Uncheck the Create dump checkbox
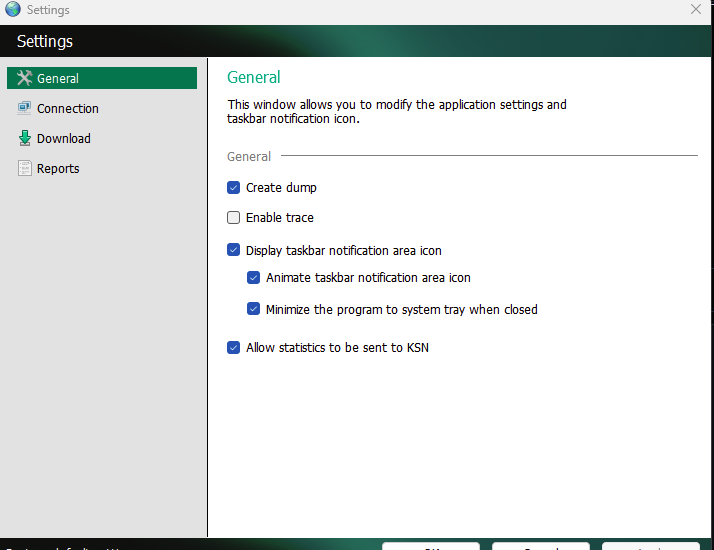Viewport: 714px width, 550px height. [x=234, y=188]
